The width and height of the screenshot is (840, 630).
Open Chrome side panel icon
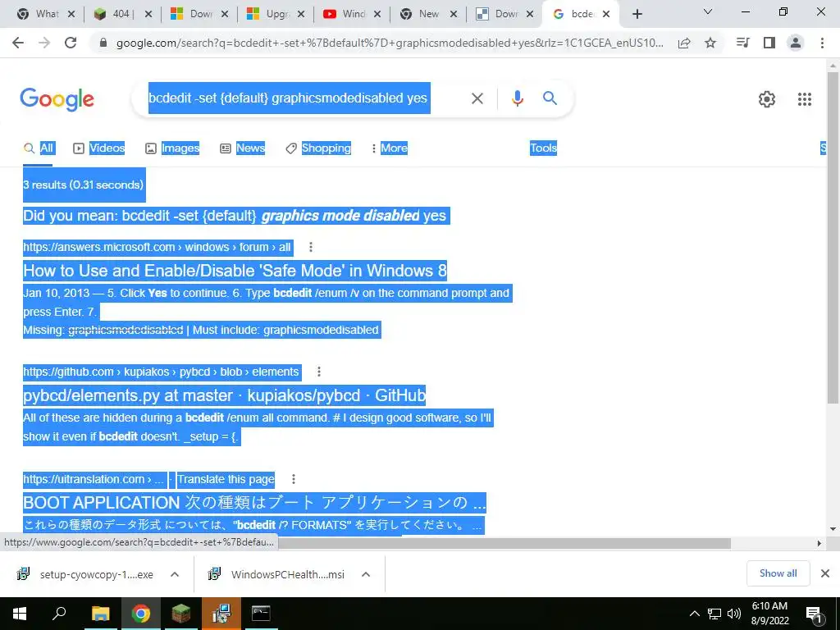[769, 43]
